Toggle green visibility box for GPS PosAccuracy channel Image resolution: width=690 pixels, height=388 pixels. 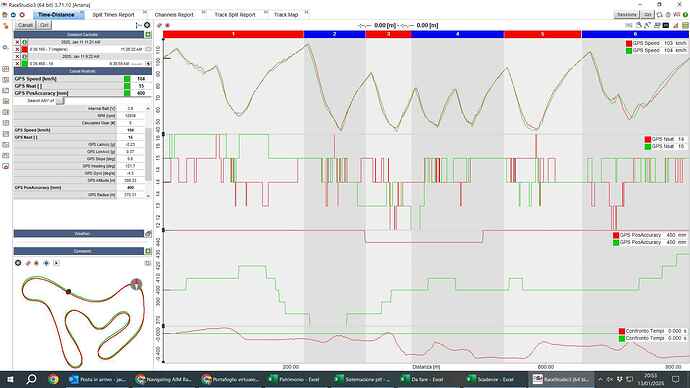127,93
